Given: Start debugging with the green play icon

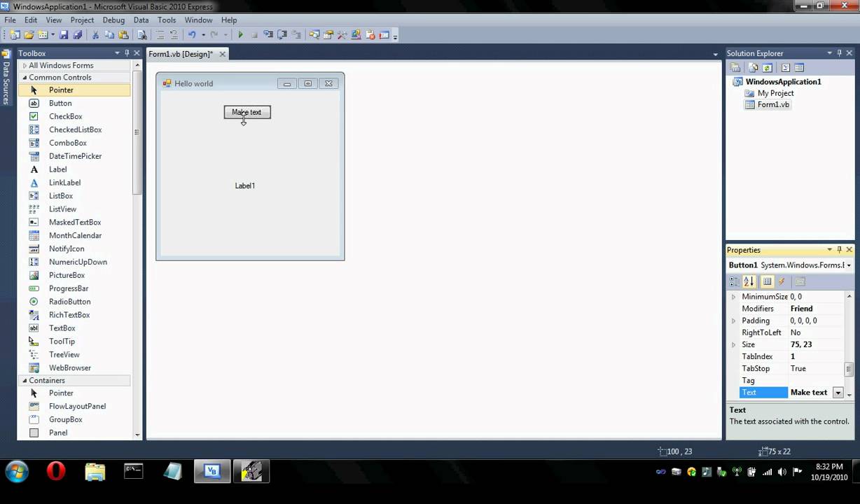Looking at the screenshot, I should coord(240,34).
